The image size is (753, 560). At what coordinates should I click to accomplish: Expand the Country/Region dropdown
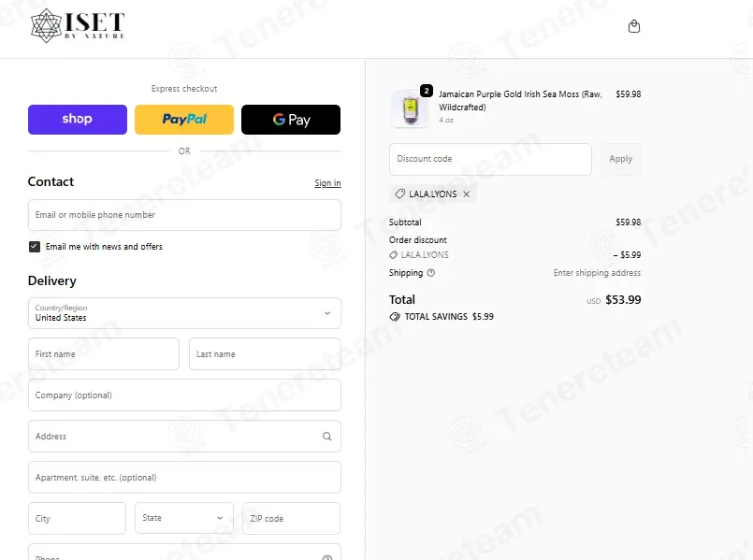[184, 313]
